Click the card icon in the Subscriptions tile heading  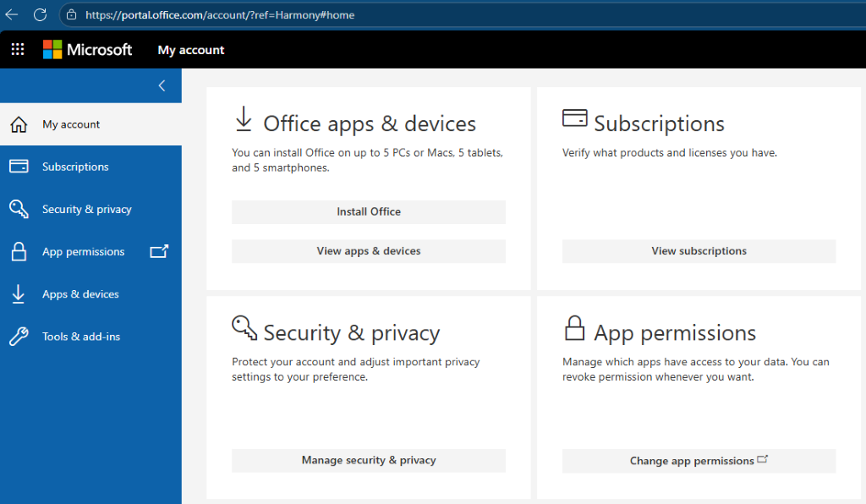pyautogui.click(x=574, y=118)
